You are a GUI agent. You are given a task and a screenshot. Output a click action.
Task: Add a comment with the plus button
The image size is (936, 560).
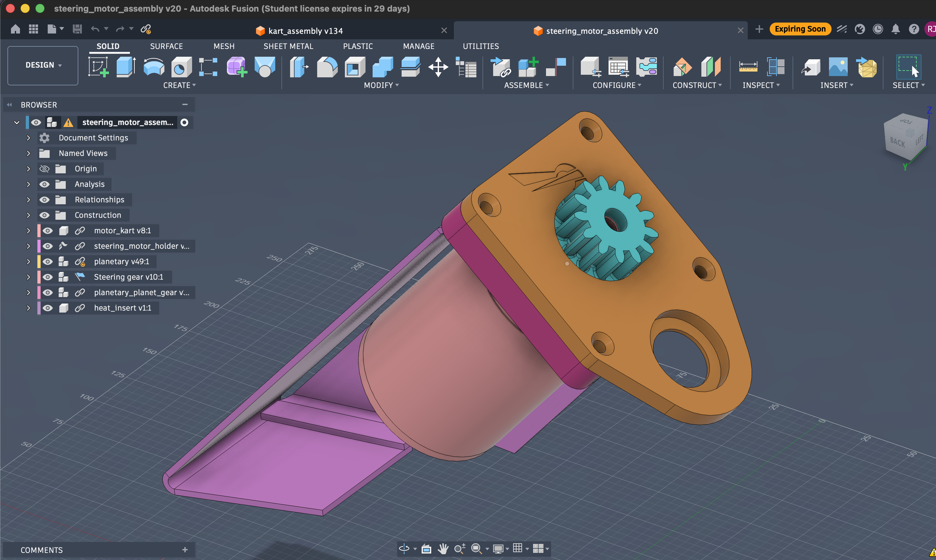tap(185, 550)
